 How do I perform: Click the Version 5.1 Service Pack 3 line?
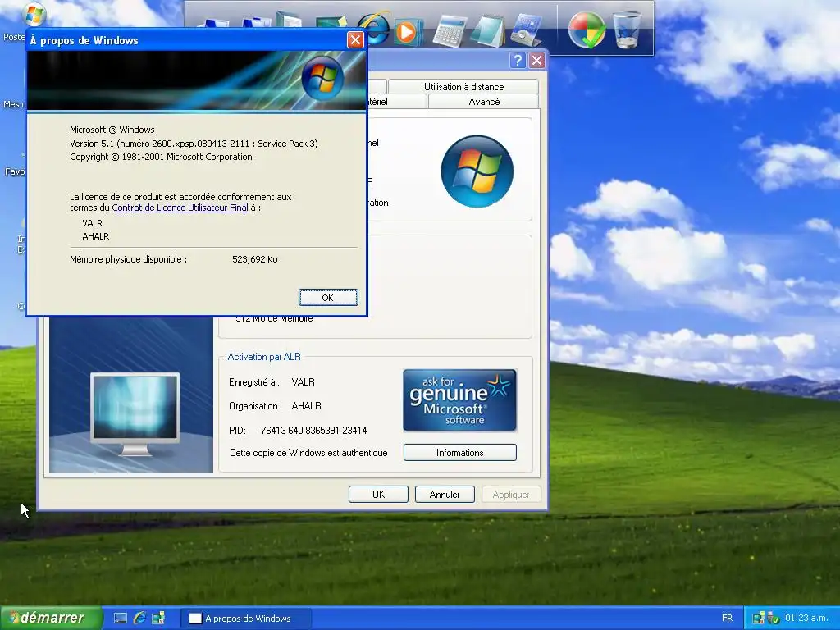(x=194, y=144)
